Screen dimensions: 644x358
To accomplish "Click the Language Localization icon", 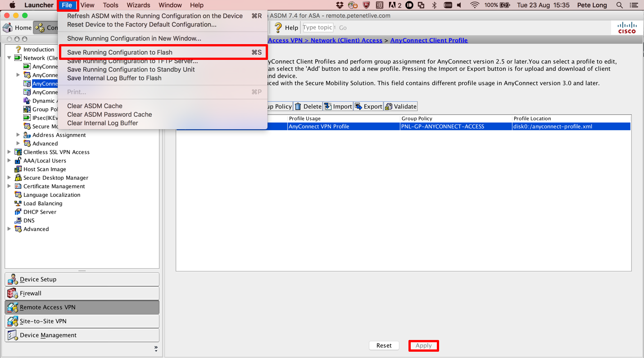I will click(18, 195).
